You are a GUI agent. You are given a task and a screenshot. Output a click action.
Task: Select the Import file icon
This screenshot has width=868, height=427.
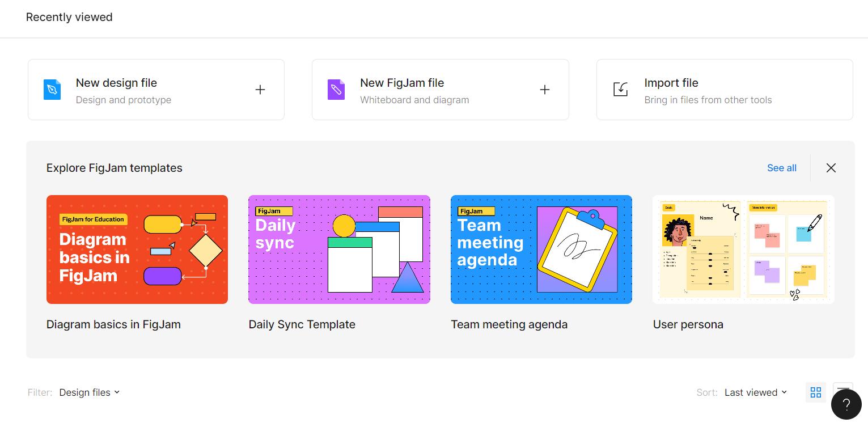pos(620,89)
